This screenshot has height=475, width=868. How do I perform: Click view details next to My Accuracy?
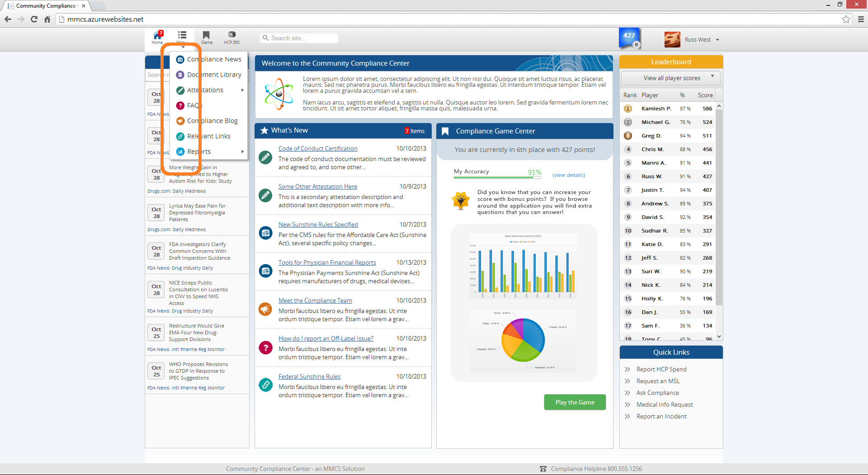point(568,175)
